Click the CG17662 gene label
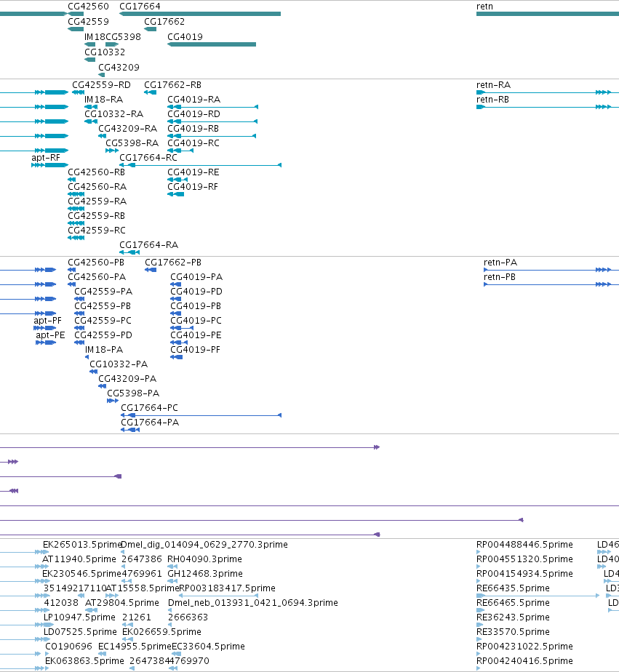The image size is (619, 672). (x=164, y=21)
